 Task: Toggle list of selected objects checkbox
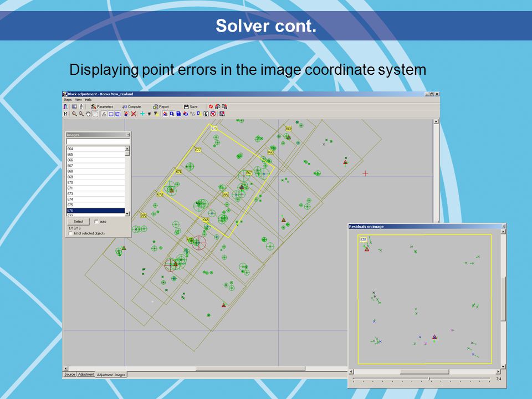point(70,233)
